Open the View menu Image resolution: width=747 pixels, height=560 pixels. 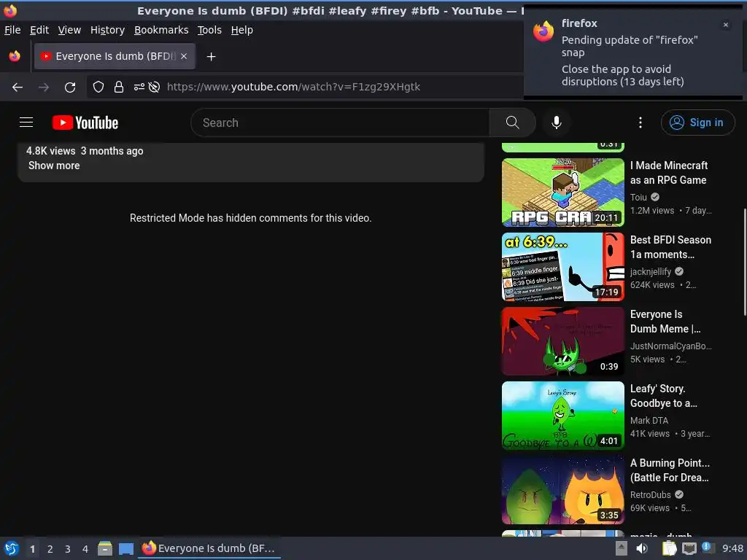tap(69, 30)
